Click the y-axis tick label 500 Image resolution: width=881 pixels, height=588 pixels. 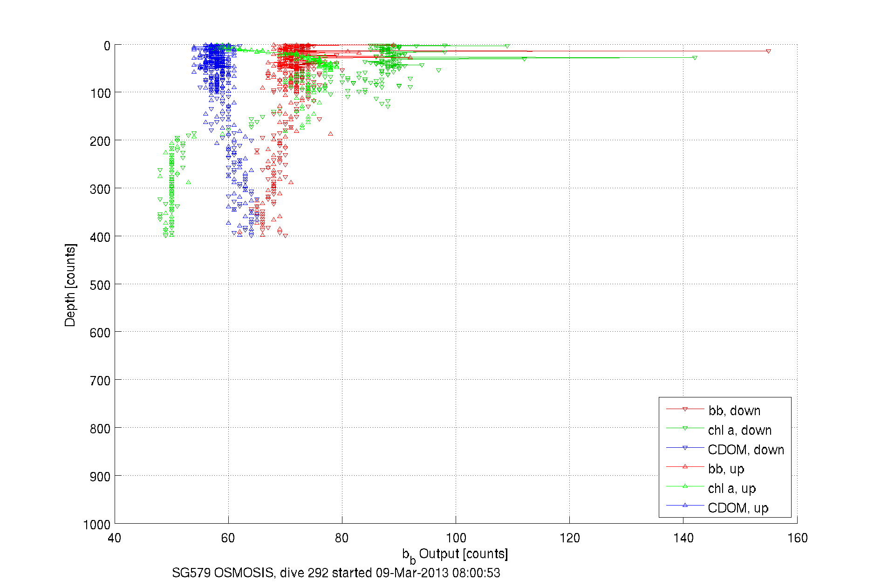[x=100, y=285]
